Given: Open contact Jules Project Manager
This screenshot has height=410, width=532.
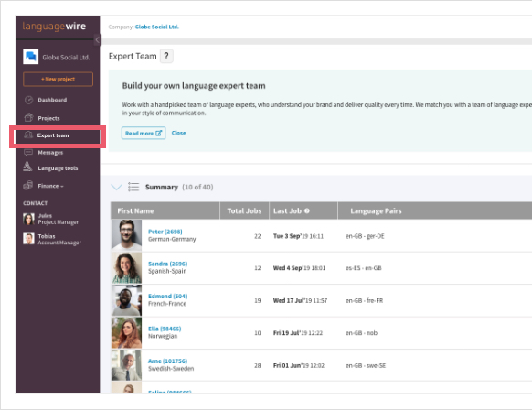Looking at the screenshot, I should click(58, 219).
